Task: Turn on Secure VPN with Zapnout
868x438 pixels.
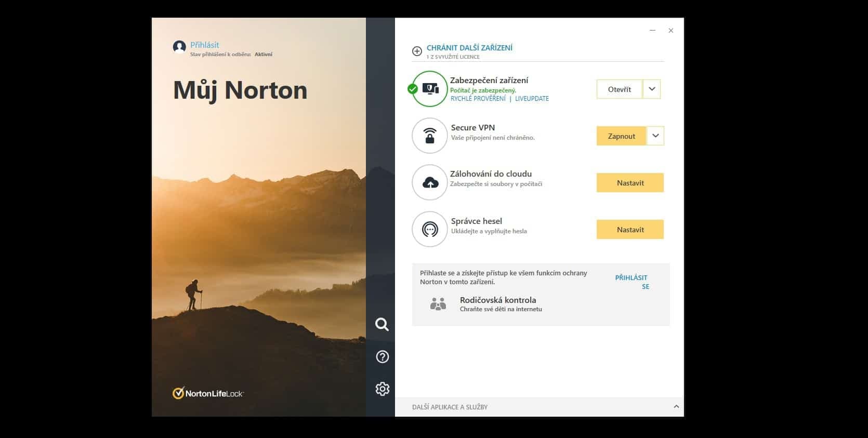Action: point(621,136)
